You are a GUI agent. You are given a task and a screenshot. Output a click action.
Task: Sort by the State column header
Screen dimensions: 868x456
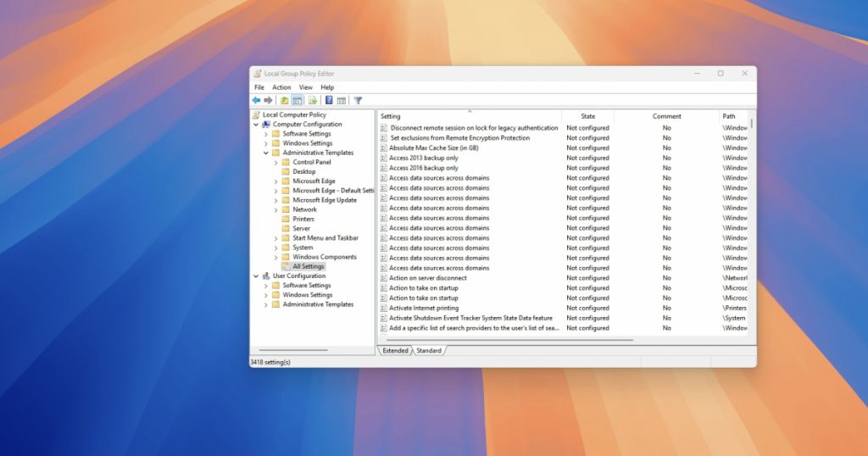pos(587,116)
